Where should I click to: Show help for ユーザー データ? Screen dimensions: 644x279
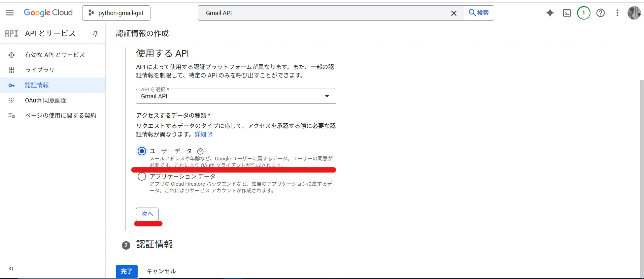click(x=200, y=151)
